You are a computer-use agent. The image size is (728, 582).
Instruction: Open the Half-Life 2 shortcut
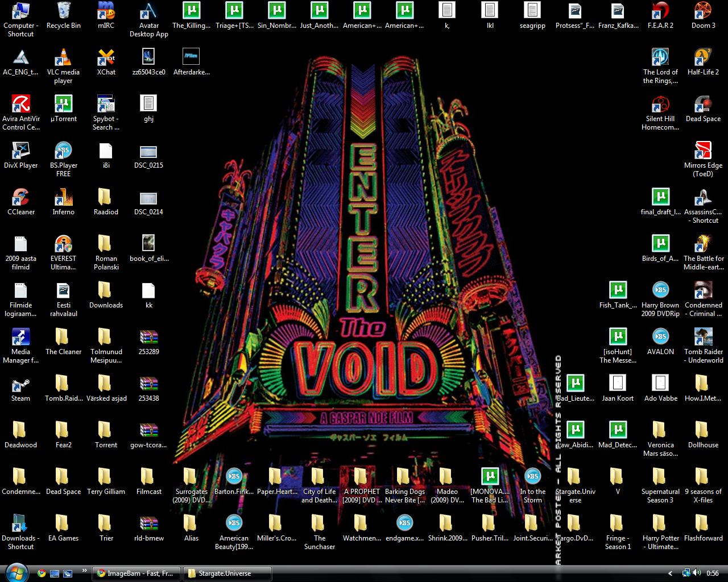coord(703,63)
